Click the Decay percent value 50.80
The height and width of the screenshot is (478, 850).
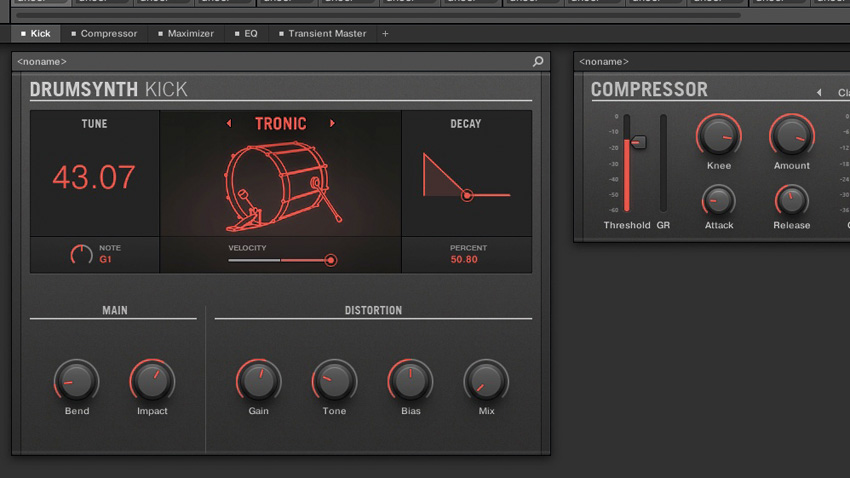click(x=464, y=259)
